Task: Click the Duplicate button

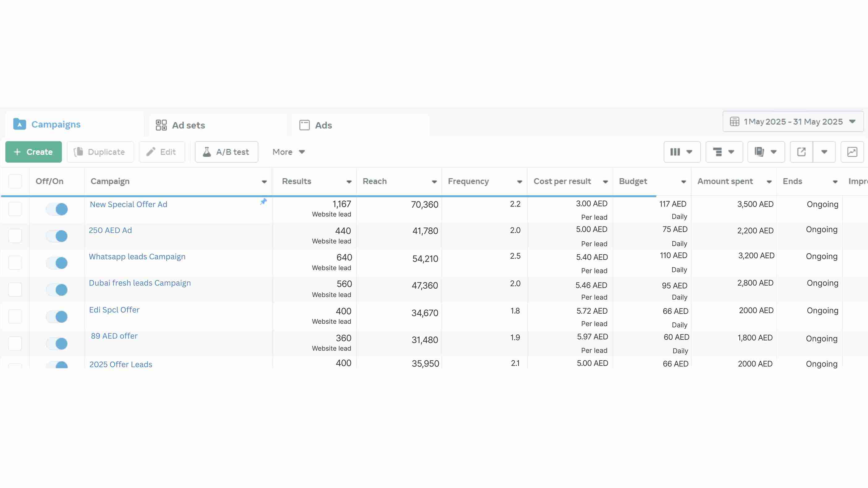Action: (100, 152)
